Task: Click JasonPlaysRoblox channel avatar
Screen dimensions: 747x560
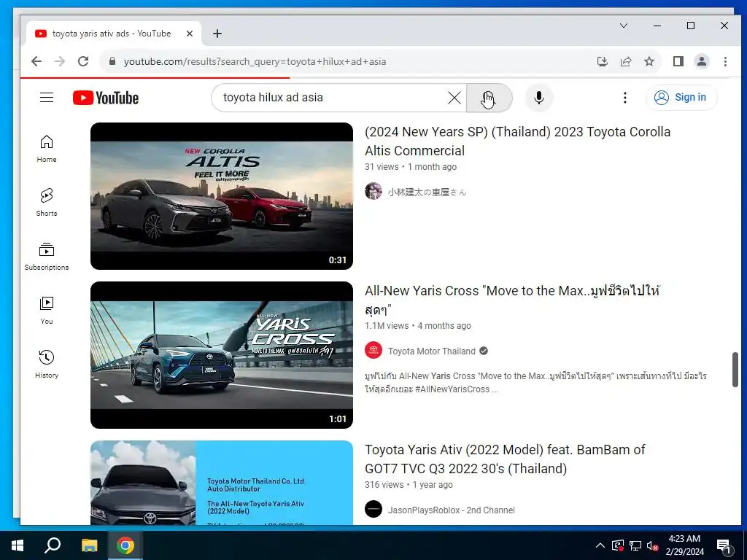Action: pos(373,509)
